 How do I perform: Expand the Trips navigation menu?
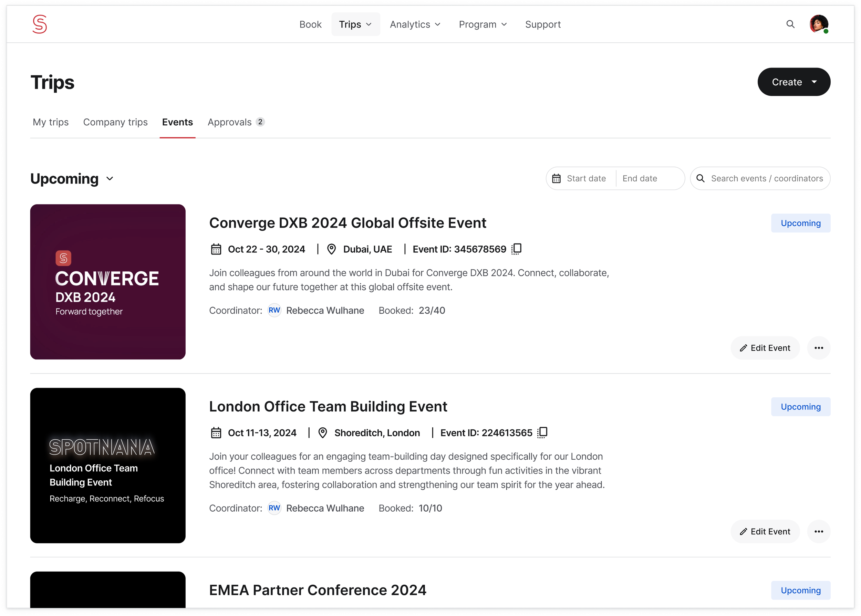[x=355, y=24]
